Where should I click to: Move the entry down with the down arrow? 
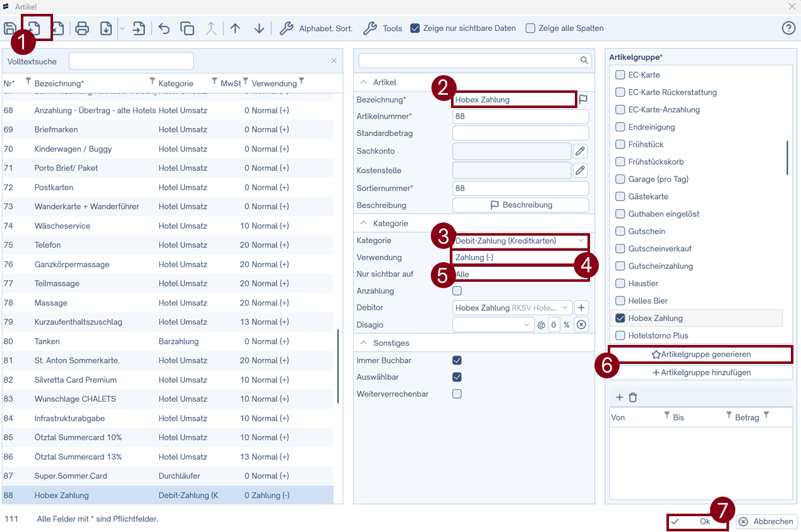259,28
